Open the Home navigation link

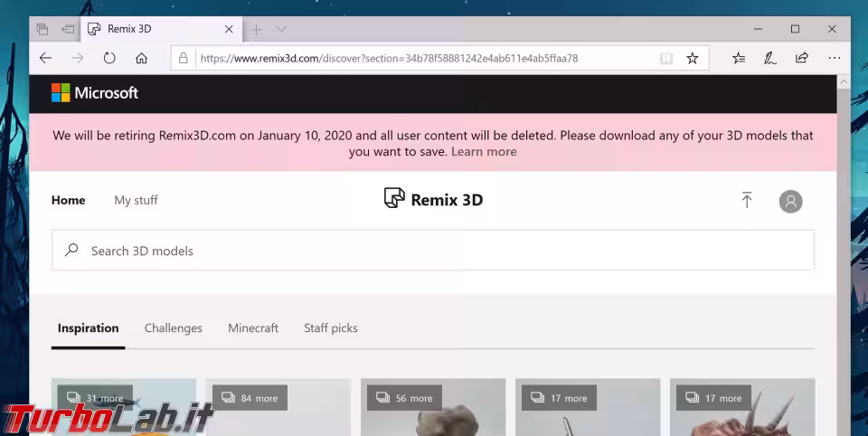click(68, 200)
